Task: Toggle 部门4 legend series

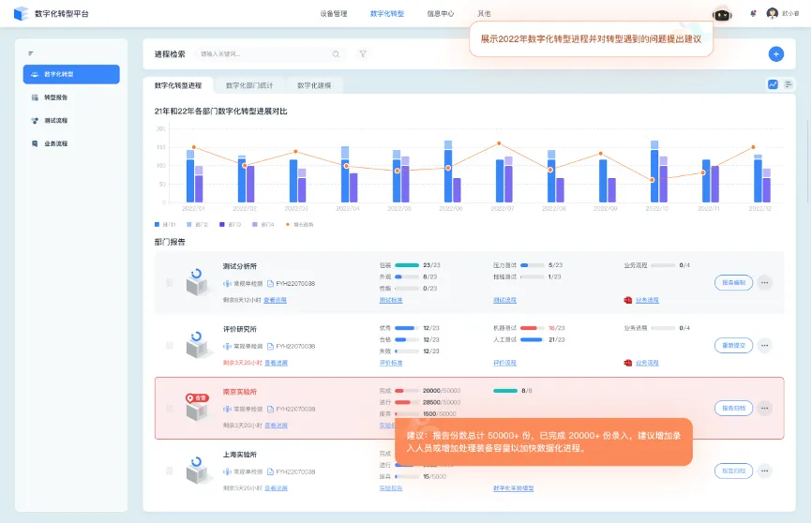Action: pos(263,224)
